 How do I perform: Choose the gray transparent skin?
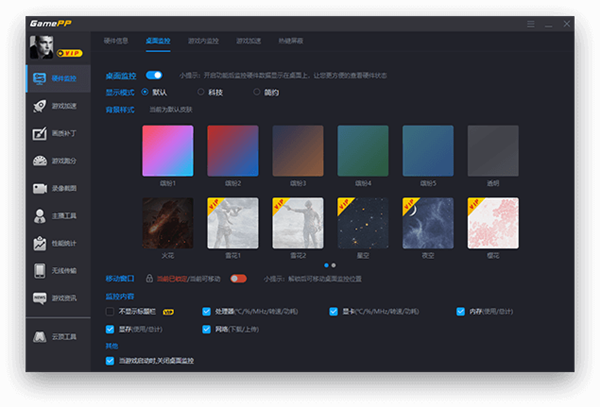click(493, 151)
